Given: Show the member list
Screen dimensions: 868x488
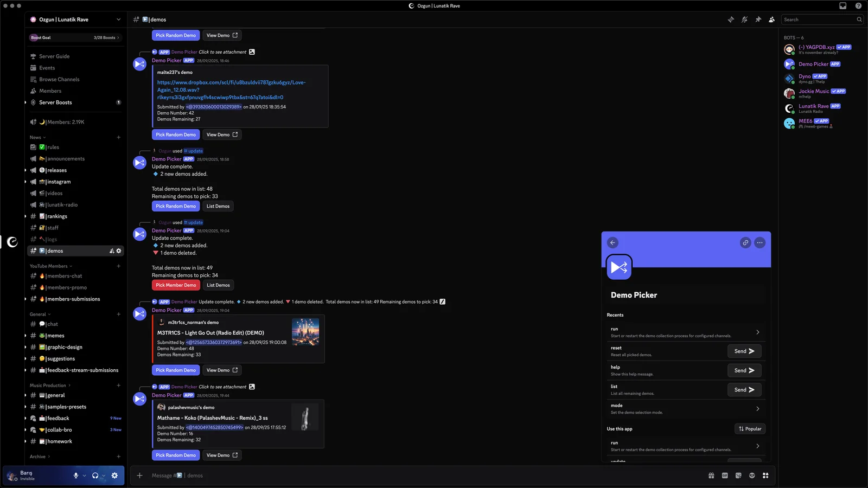Looking at the screenshot, I should [x=771, y=20].
